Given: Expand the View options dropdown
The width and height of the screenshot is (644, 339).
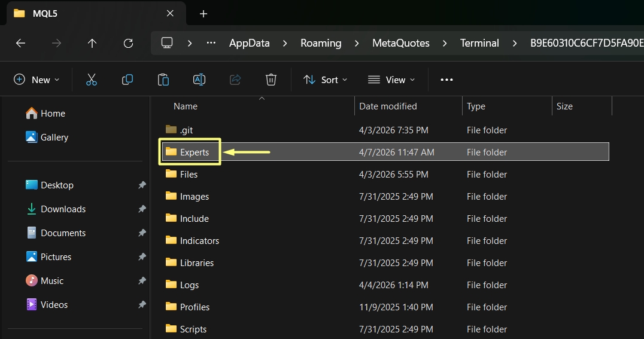Looking at the screenshot, I should pos(391,80).
